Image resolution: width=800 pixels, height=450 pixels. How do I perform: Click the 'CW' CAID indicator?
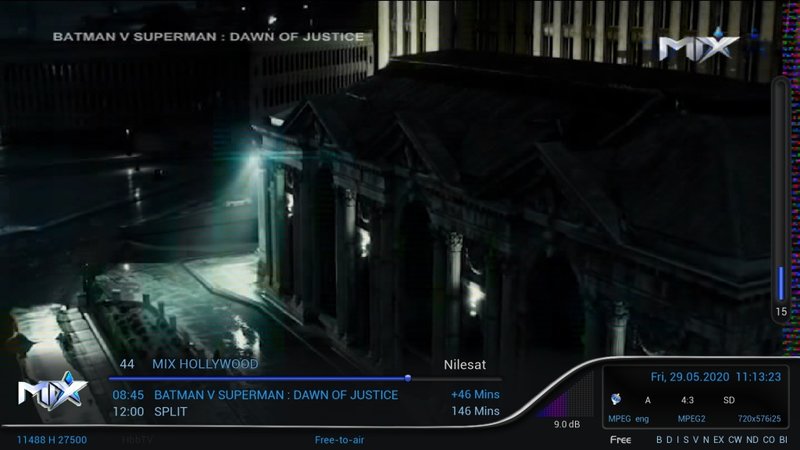coord(735,440)
